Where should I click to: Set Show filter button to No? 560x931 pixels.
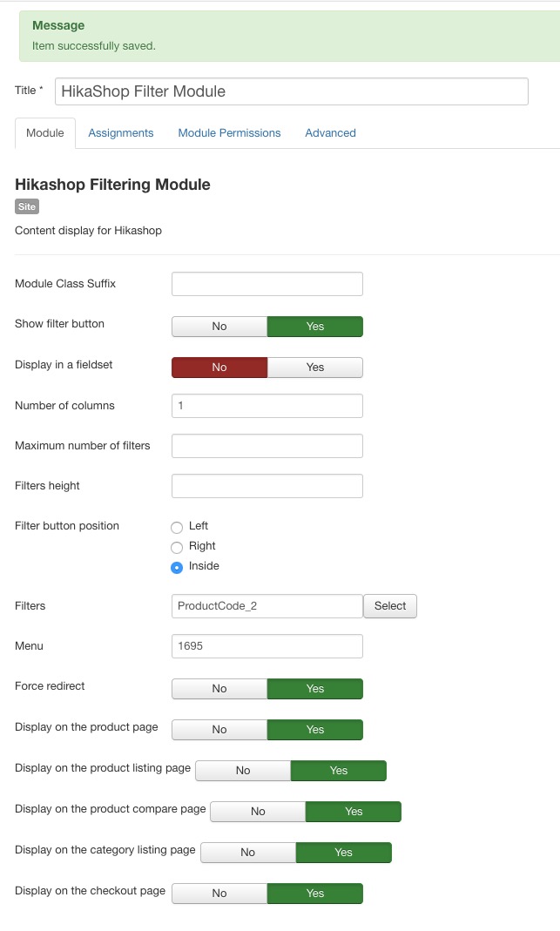tap(219, 327)
